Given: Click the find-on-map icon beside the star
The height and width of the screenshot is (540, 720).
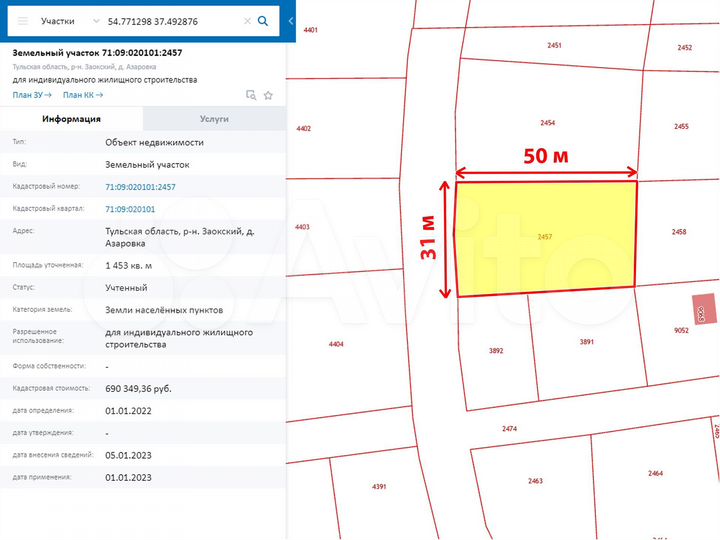Looking at the screenshot, I should point(251,95).
